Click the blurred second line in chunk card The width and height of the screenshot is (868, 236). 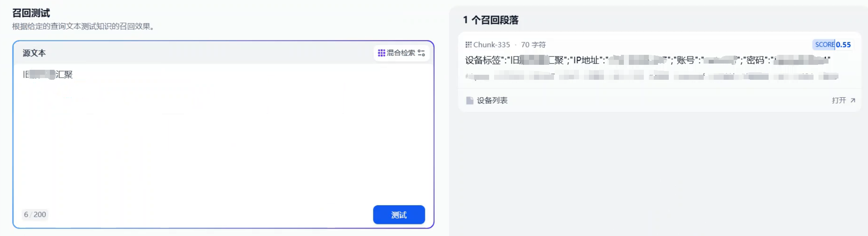(652, 76)
